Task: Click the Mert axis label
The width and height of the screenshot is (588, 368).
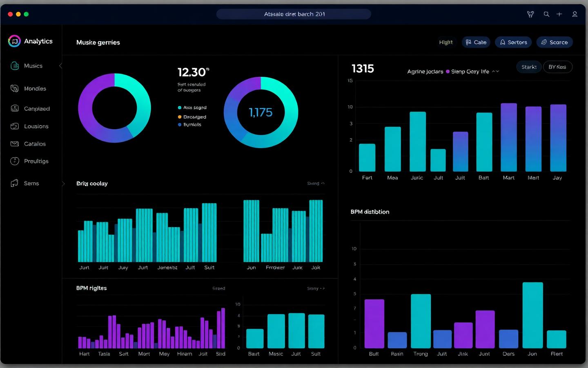Action: click(x=533, y=178)
